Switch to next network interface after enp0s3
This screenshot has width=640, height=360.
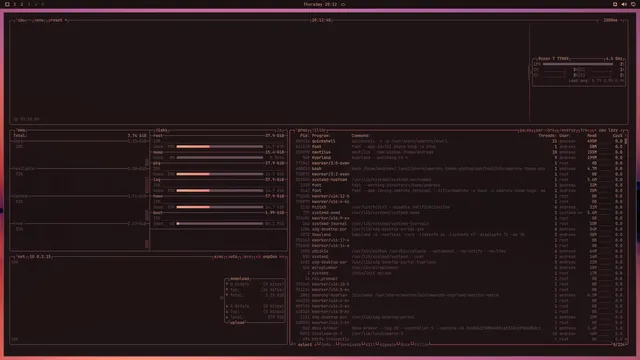(x=282, y=257)
